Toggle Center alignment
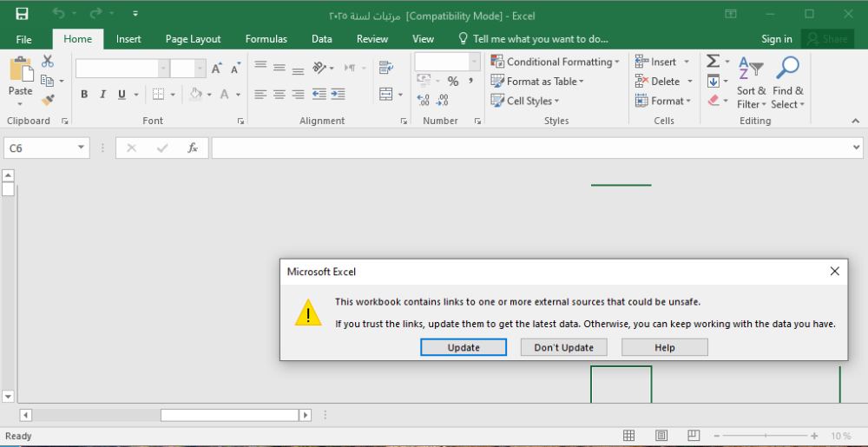Viewport: 868px width, 447px height. point(279,95)
